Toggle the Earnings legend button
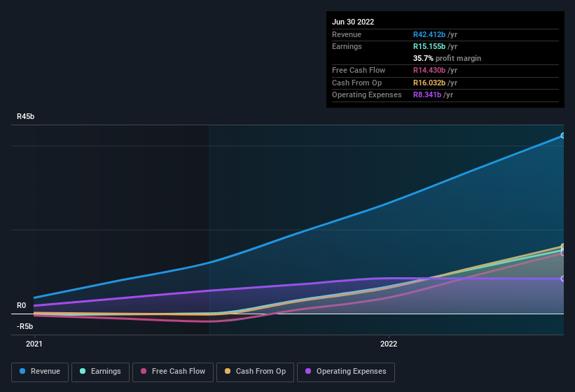This screenshot has height=392, width=575. (x=100, y=372)
